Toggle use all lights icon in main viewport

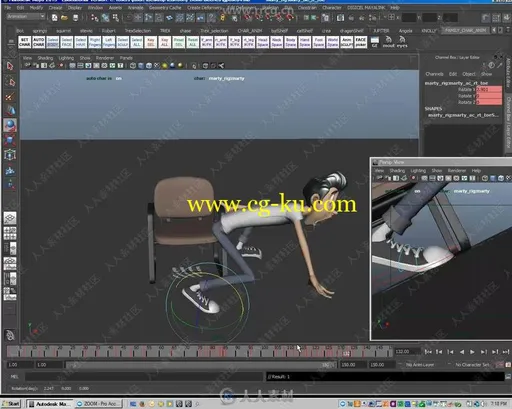[165, 66]
